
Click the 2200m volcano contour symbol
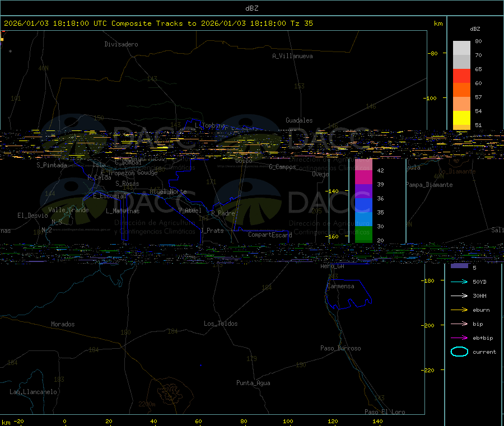pos(167,391)
